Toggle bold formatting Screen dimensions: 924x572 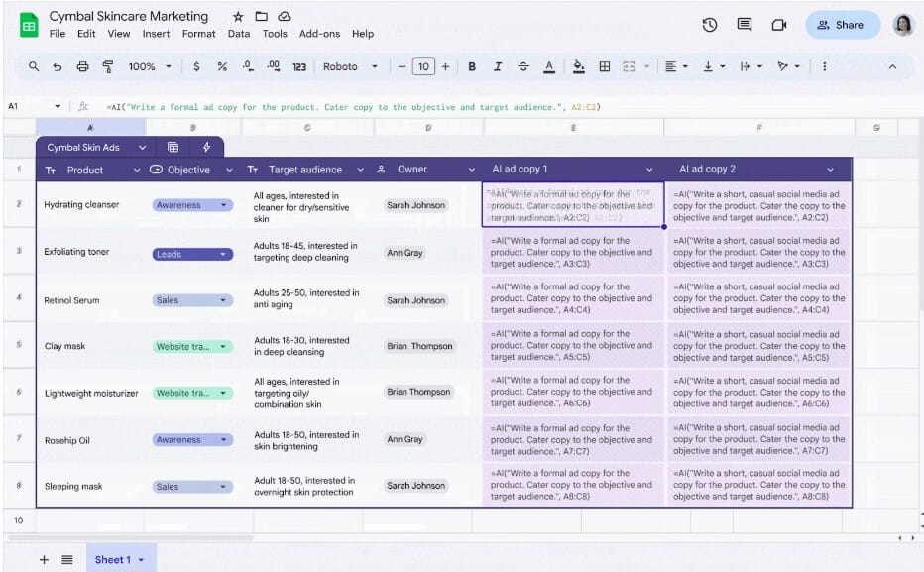tap(472, 66)
